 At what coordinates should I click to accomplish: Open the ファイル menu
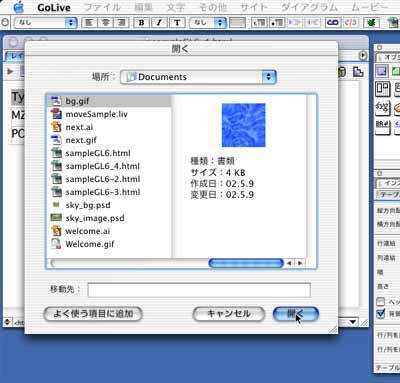pyautogui.click(x=102, y=7)
